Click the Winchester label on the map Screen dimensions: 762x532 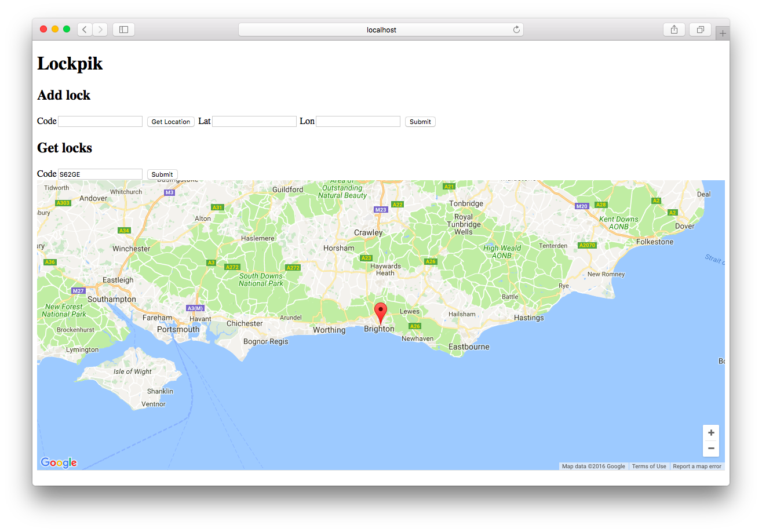point(132,249)
